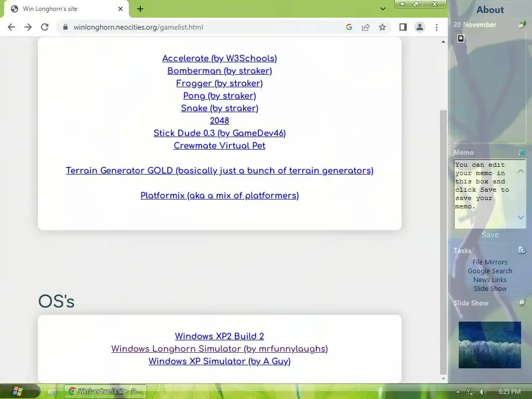Click the page vertical scrollbar thumb
This screenshot has width=532, height=399.
click(x=443, y=241)
